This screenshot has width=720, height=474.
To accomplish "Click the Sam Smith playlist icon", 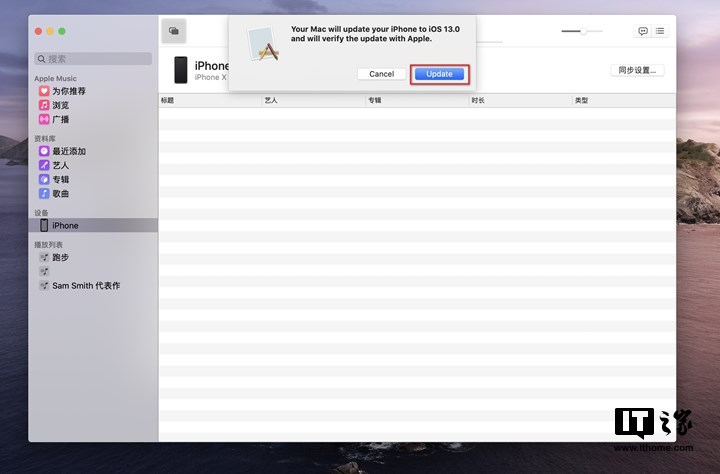I will click(44, 286).
